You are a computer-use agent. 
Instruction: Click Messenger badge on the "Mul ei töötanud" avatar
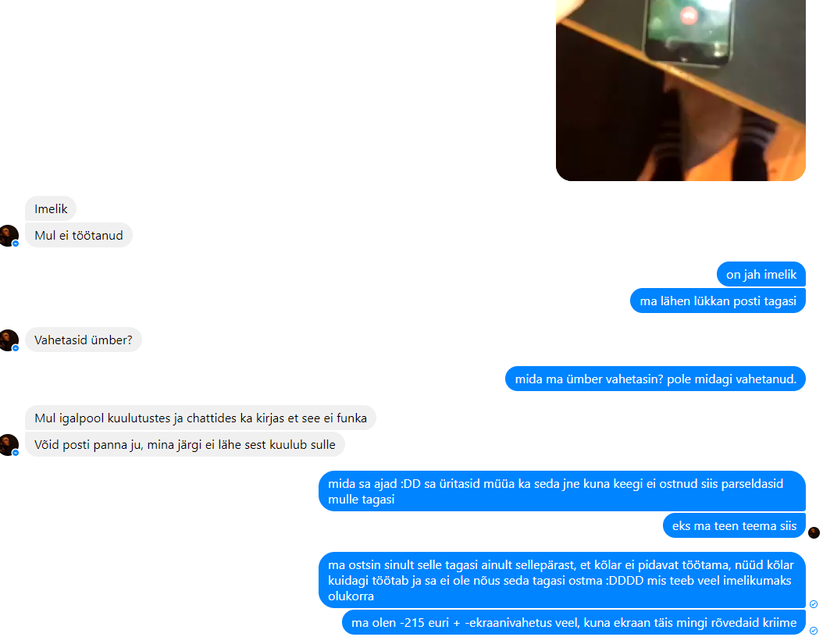click(x=15, y=244)
